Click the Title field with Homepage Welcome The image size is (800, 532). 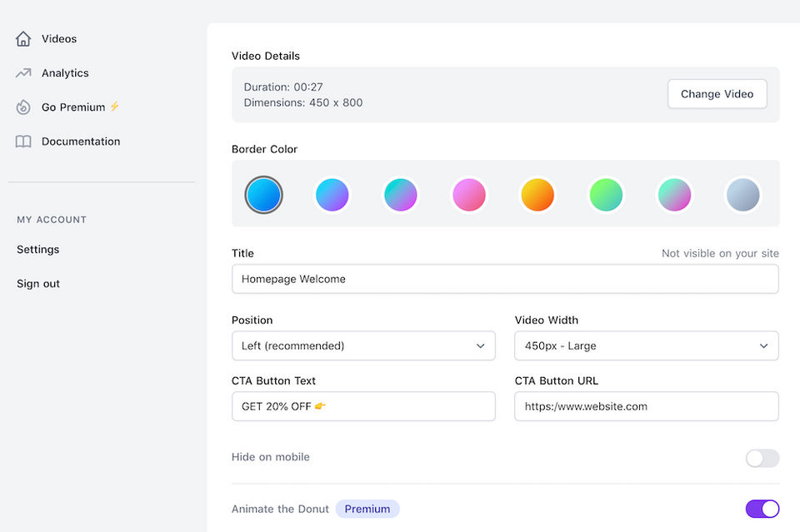pos(505,279)
